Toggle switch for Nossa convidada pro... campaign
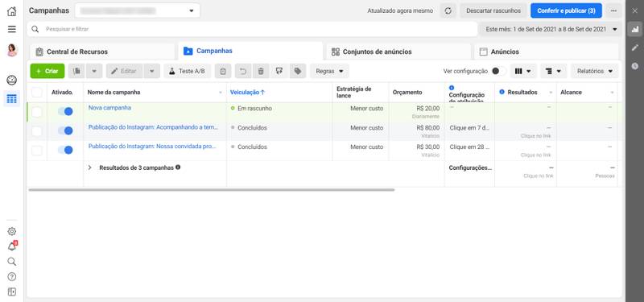 [65, 150]
